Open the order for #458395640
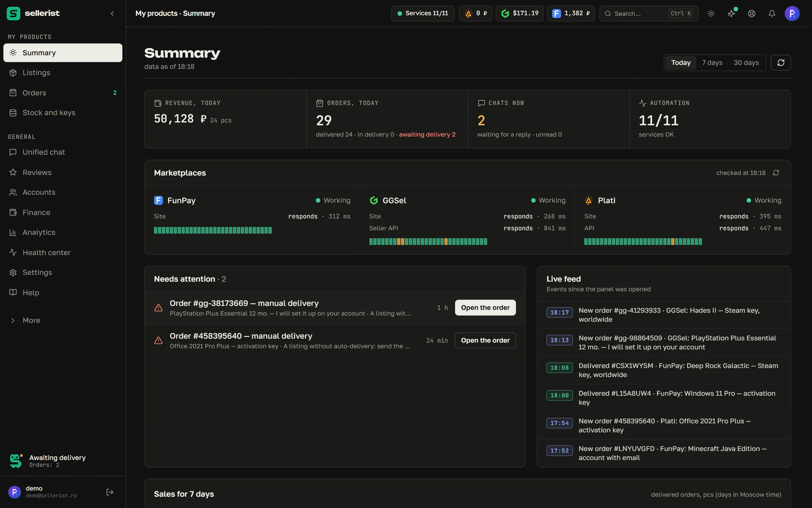The width and height of the screenshot is (812, 508). 485,340
